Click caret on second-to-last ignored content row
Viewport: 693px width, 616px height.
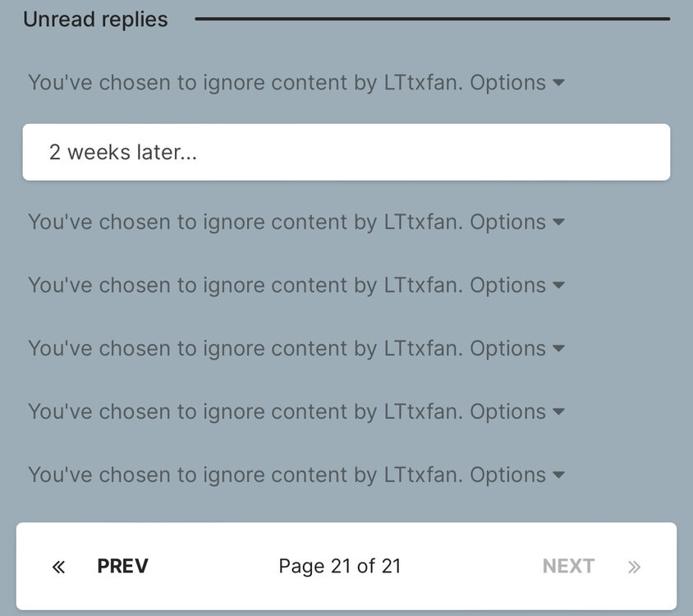point(558,411)
